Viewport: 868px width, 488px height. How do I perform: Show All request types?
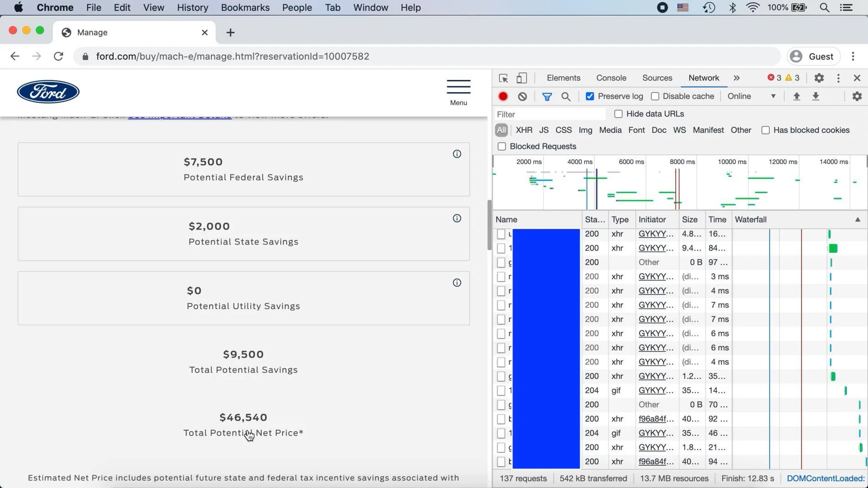(x=501, y=130)
